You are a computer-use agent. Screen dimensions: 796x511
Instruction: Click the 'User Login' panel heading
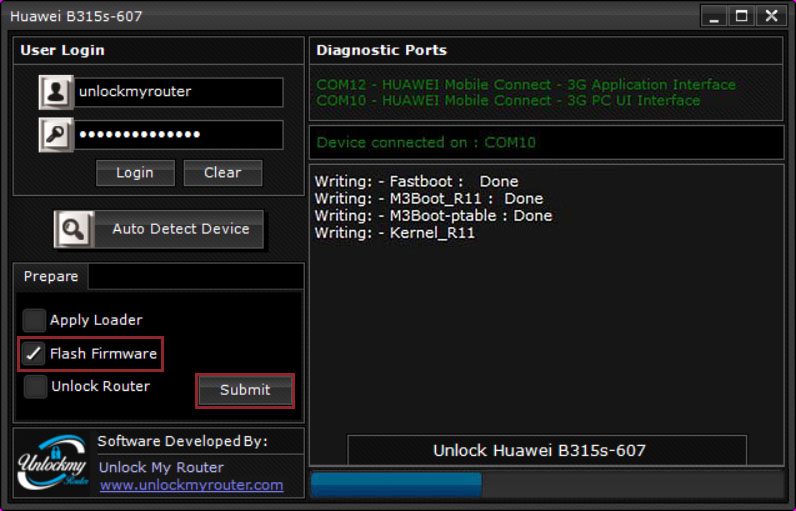point(62,50)
